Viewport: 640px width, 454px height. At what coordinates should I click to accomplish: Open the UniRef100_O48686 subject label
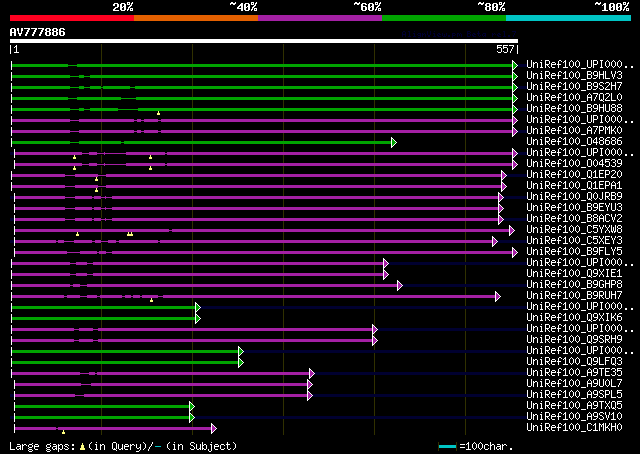(x=574, y=141)
